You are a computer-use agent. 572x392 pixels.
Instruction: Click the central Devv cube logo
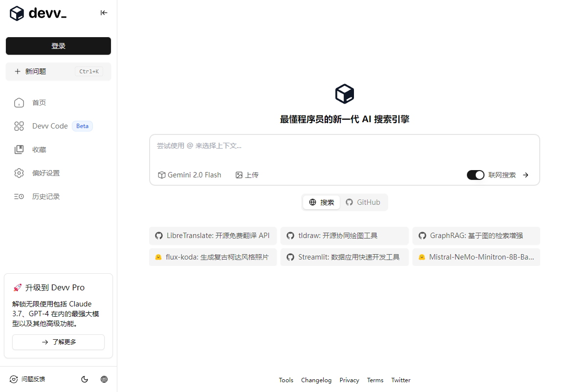tap(344, 94)
